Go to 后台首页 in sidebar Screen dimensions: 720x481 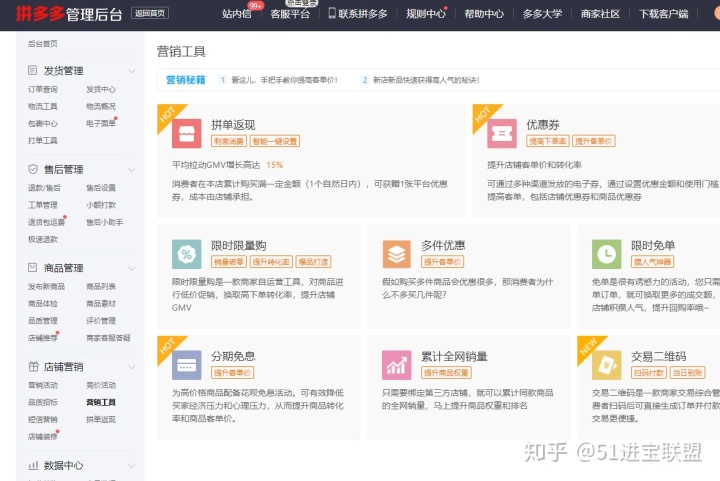tap(43, 44)
